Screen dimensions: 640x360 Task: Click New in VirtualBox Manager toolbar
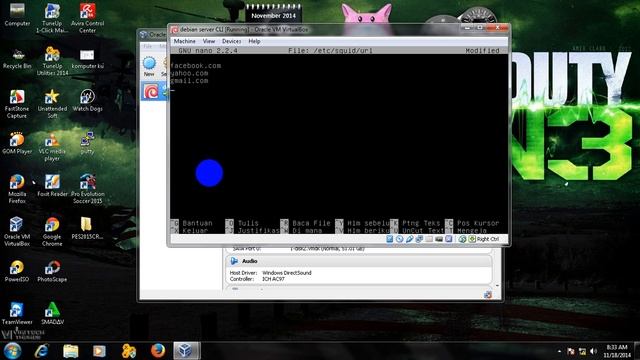pyautogui.click(x=149, y=67)
